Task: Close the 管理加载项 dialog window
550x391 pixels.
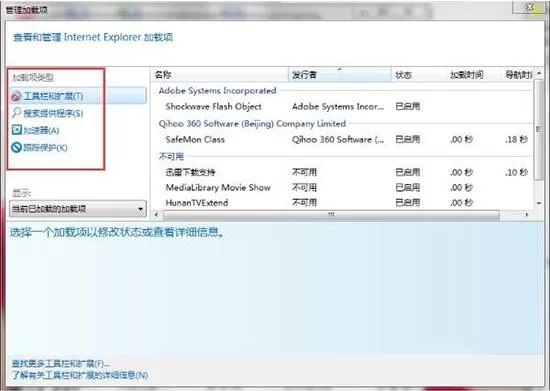Action: point(529,7)
